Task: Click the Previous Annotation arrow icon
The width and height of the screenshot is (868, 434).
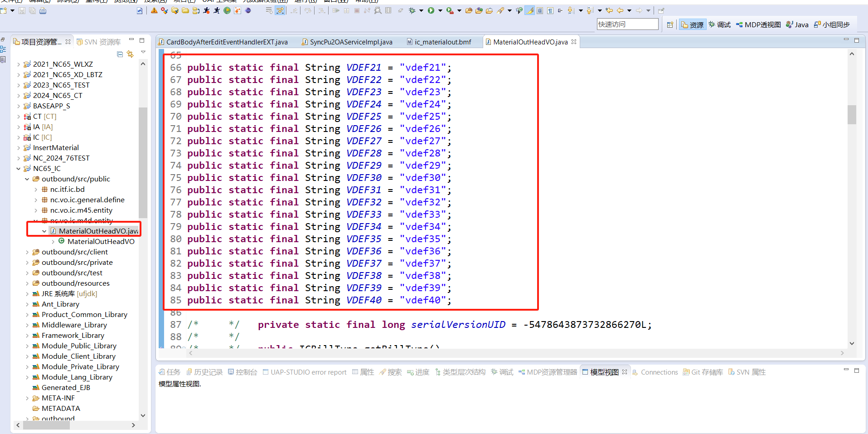Action: point(590,10)
